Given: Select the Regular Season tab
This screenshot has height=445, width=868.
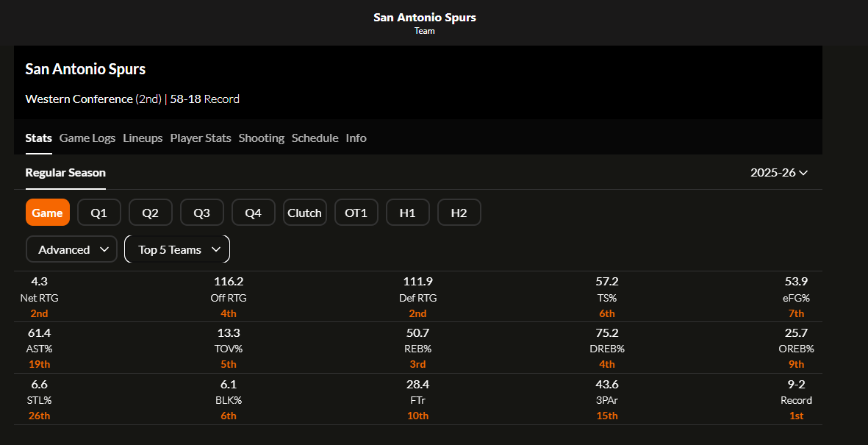Looking at the screenshot, I should [x=65, y=172].
